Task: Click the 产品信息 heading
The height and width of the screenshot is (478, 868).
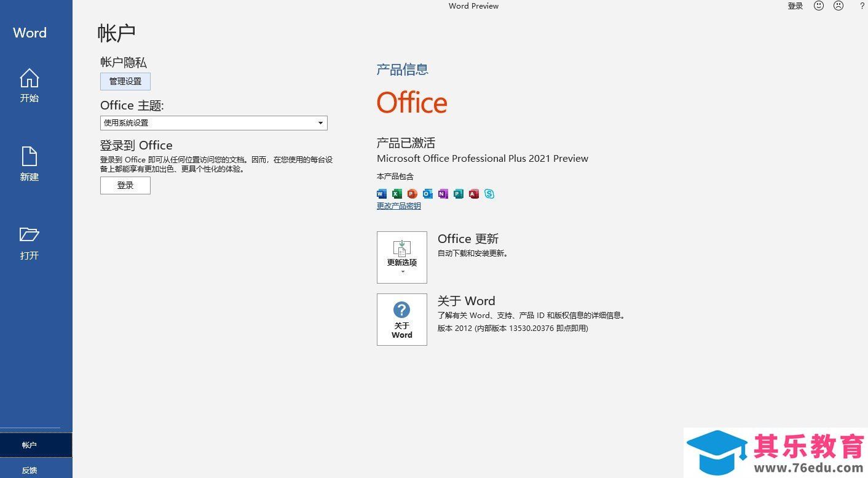Action: point(403,70)
